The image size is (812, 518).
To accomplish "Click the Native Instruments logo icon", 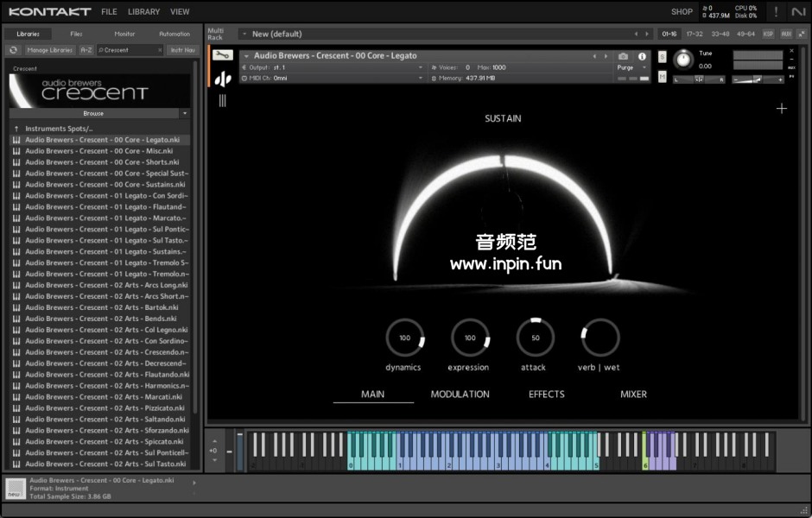I will tap(797, 12).
